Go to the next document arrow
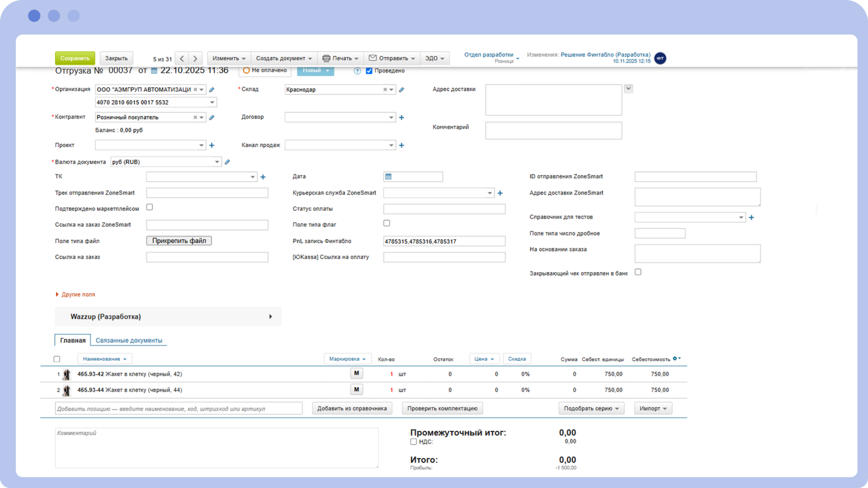The width and height of the screenshot is (868, 488). pos(195,59)
